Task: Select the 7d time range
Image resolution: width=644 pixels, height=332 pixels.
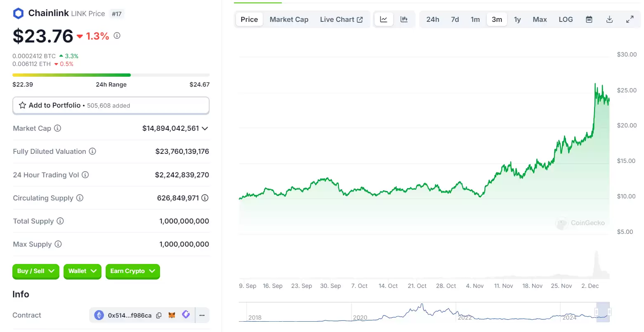Action: (455, 19)
